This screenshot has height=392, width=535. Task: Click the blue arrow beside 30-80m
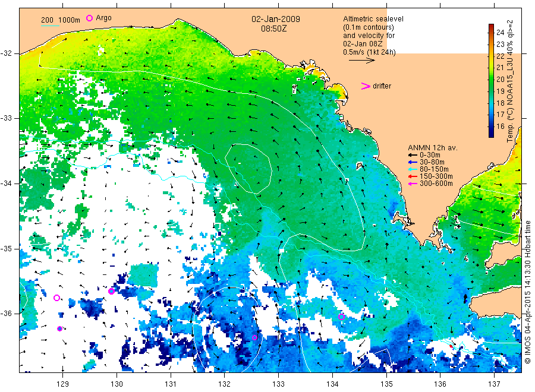tap(413, 162)
